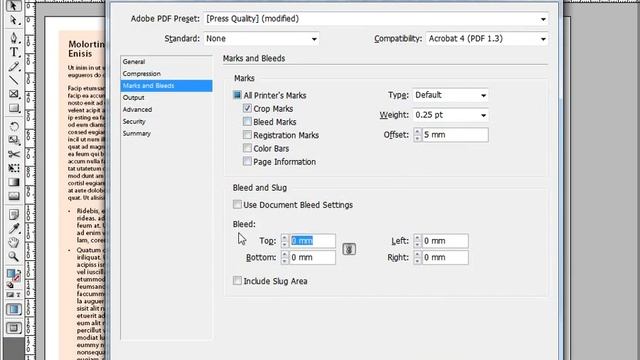Select the Hand tool
The image size is (640, 360).
(13, 242)
